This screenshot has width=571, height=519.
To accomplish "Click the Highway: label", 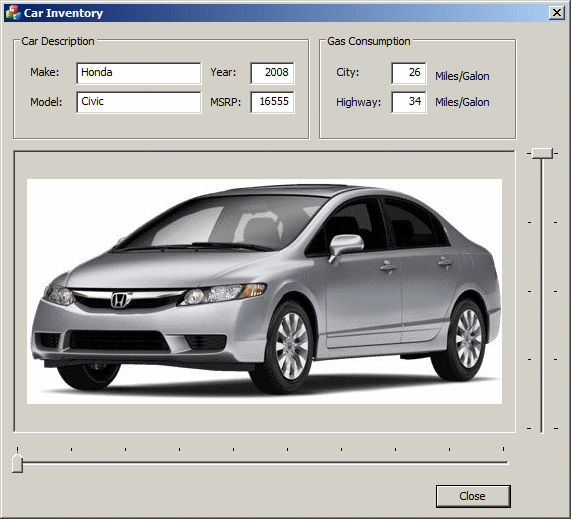I will point(358,102).
